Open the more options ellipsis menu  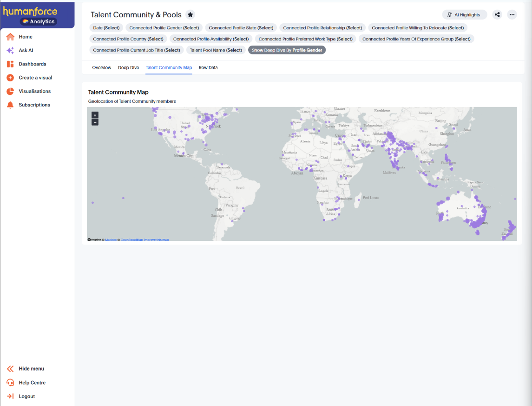[x=512, y=14]
